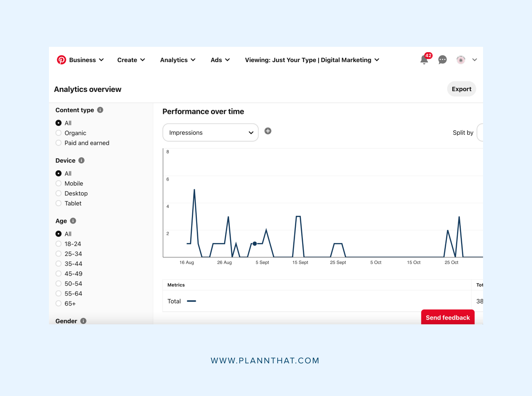This screenshot has width=532, height=396.
Task: Click the Content type info icon
Action: 100,110
